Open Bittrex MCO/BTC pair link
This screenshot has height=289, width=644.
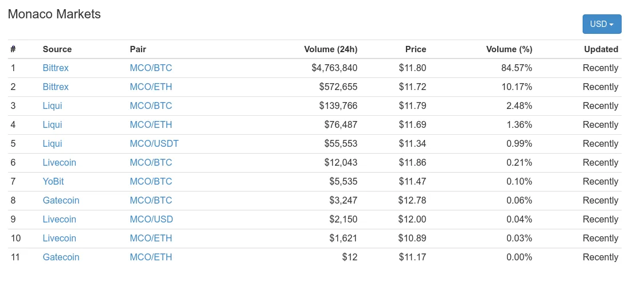click(151, 68)
